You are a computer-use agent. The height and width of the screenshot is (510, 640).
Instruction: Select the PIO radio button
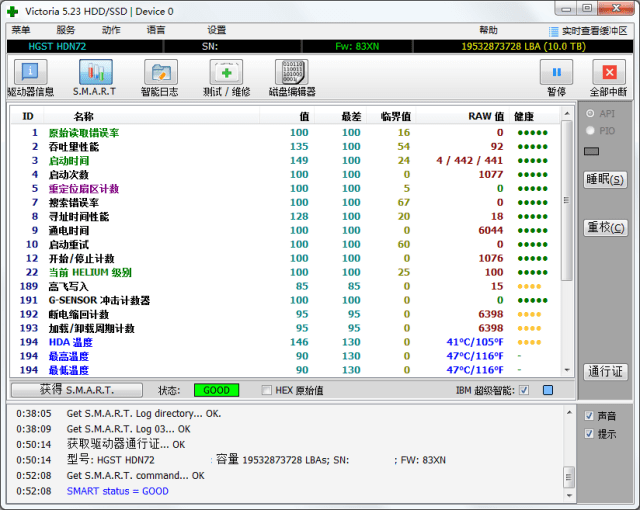coord(590,131)
